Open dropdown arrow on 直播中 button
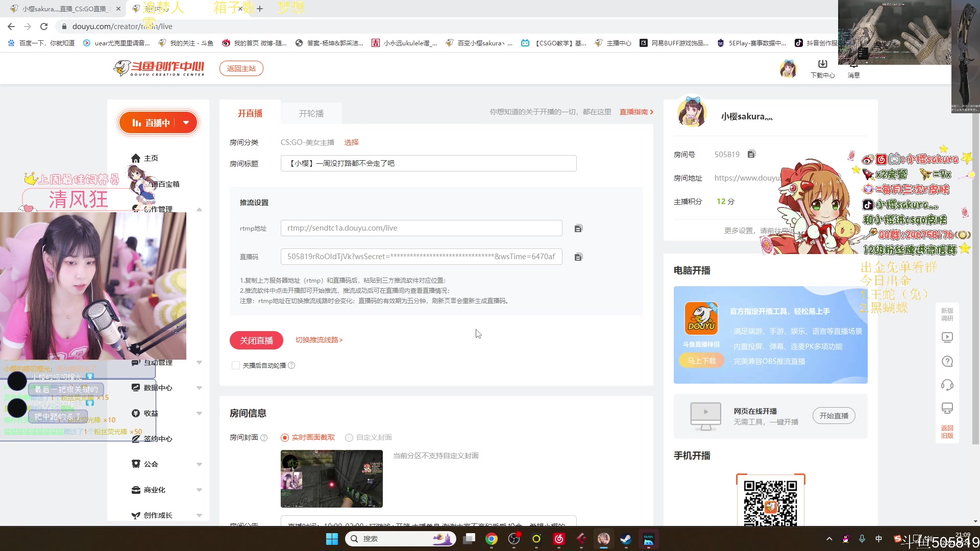Viewport: 980px width, 551px height. point(186,123)
